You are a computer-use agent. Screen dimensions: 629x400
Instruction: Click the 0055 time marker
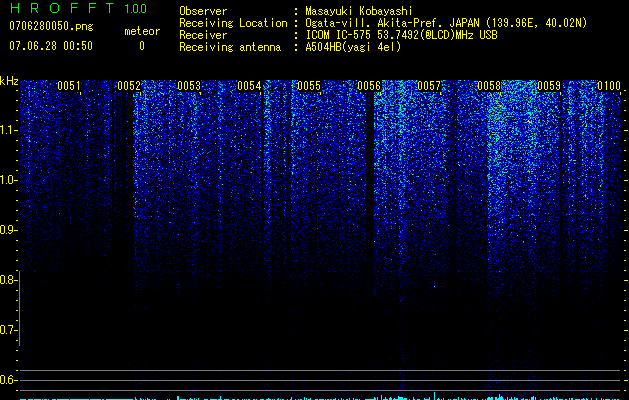point(309,86)
